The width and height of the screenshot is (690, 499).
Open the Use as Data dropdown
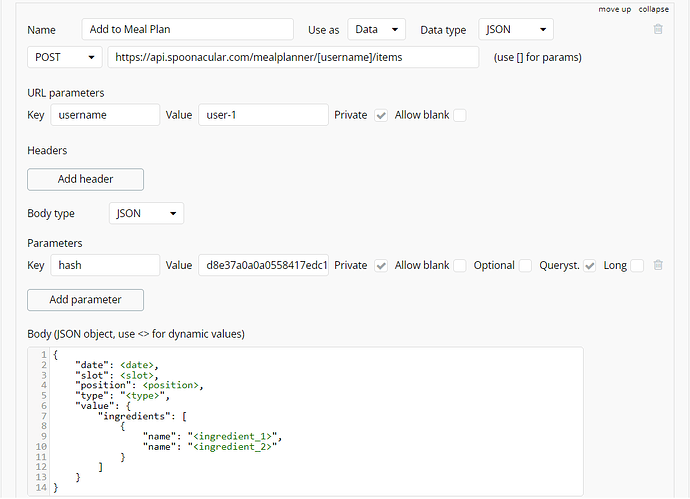pos(376,29)
